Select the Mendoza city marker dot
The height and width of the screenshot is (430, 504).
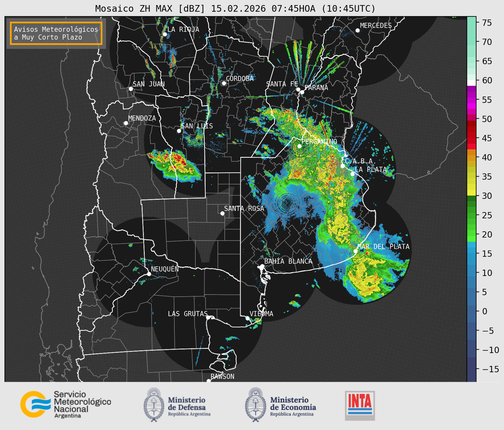[126, 123]
